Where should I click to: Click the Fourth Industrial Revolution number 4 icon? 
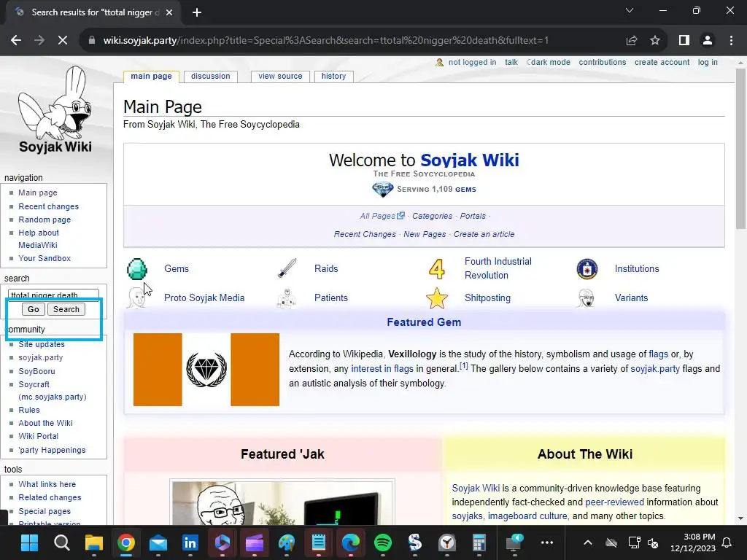coord(437,268)
